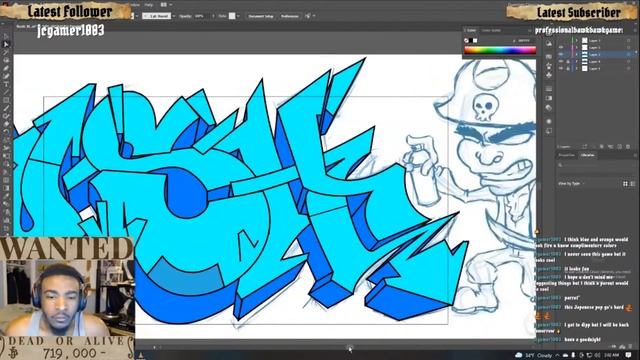Pick a color from the spectrum bar

click(500, 51)
